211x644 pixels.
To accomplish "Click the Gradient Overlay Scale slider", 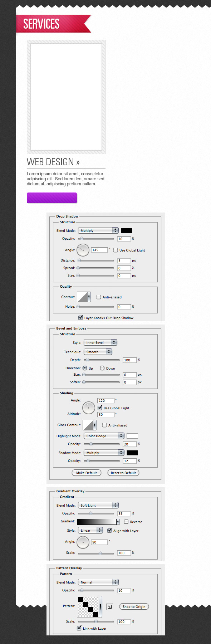I will coord(96,553).
